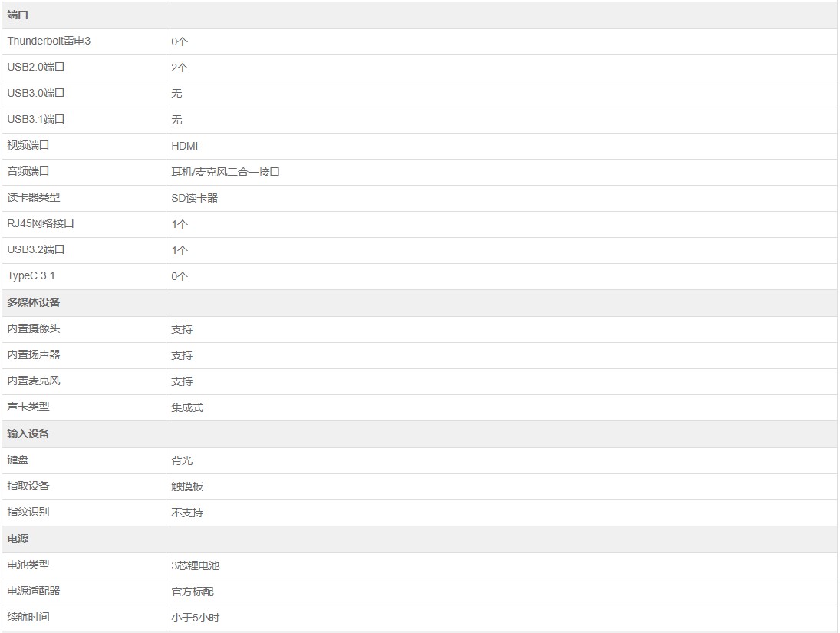Click the 输入设备 section header
840x633 pixels.
click(x=28, y=434)
